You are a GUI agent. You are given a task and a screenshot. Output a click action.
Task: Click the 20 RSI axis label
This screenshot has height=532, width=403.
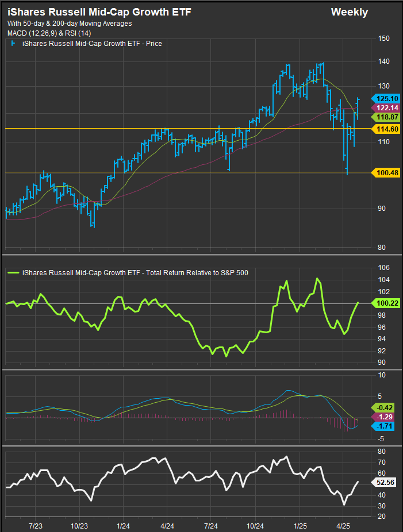click(382, 516)
